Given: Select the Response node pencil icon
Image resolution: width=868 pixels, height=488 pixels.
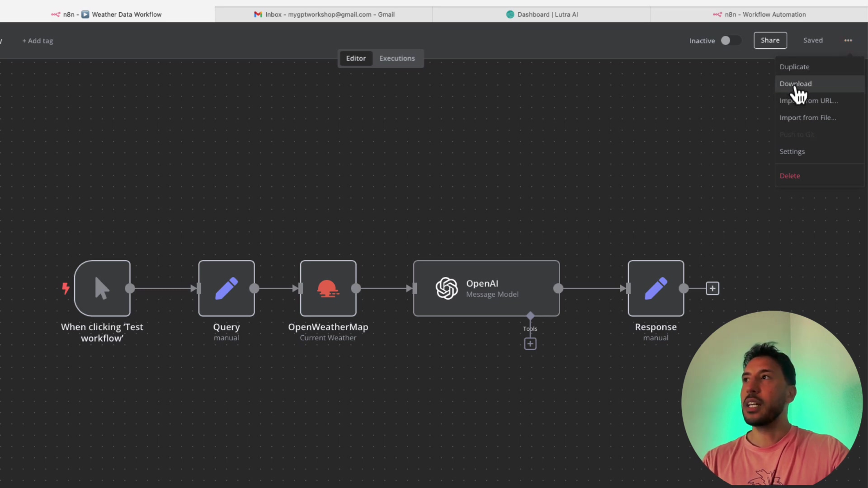Looking at the screenshot, I should (656, 288).
